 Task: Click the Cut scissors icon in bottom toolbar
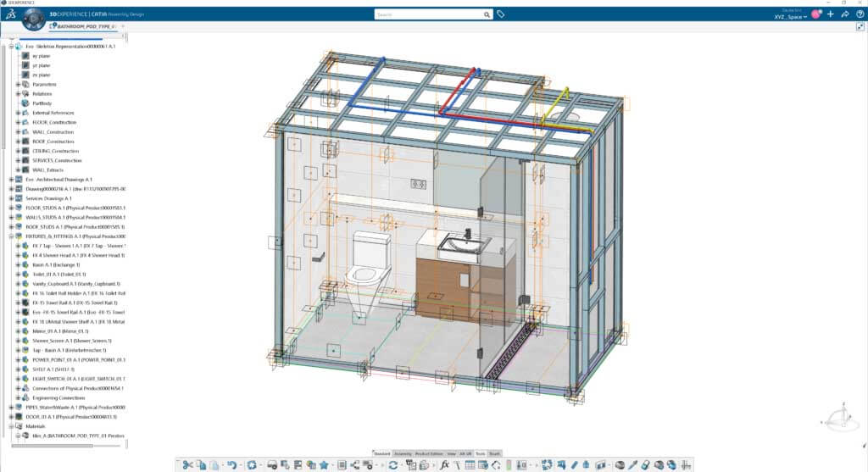tap(187, 465)
